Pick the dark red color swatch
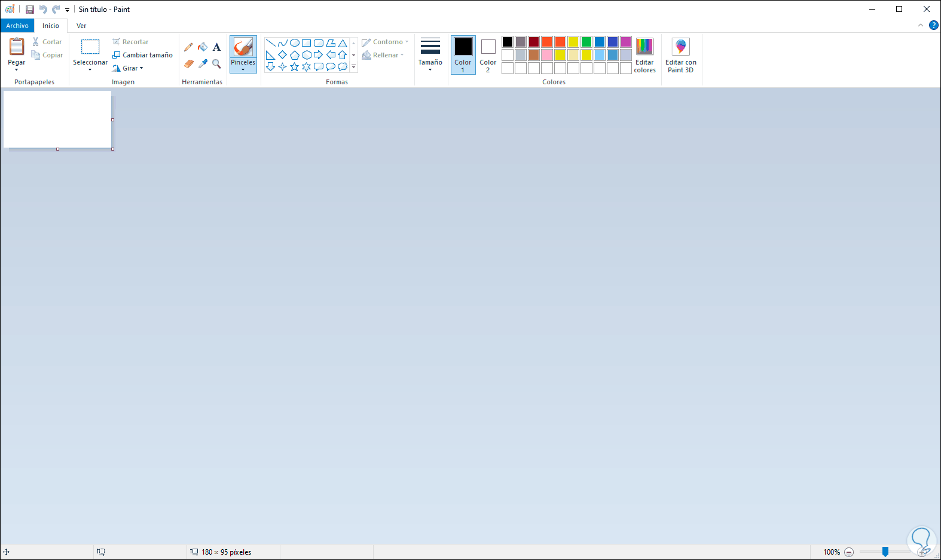Viewport: 941px width, 560px height. pos(534,42)
